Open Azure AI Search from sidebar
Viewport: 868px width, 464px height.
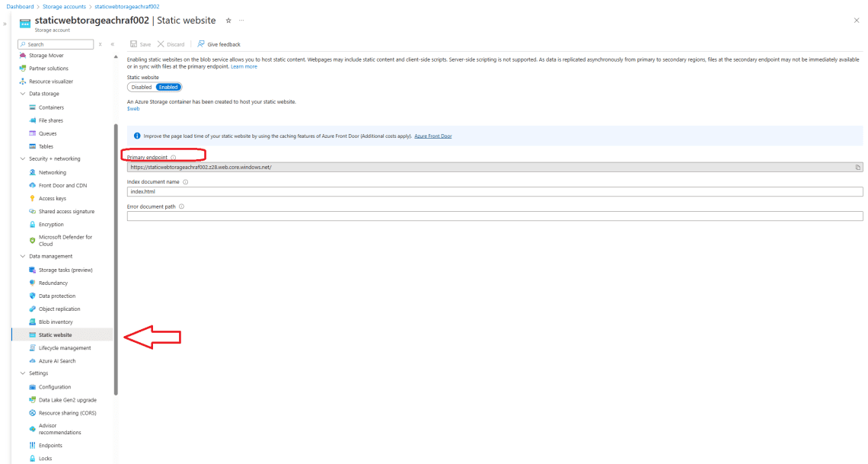tap(58, 360)
